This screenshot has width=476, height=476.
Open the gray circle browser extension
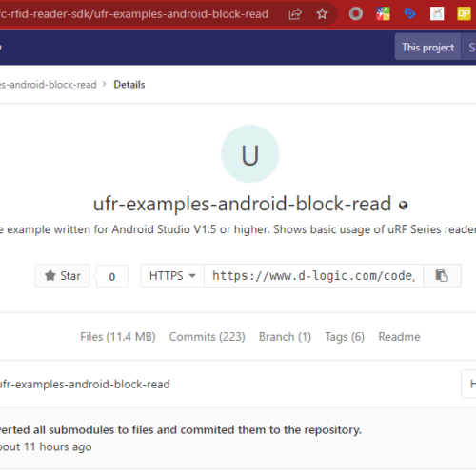coord(356,14)
